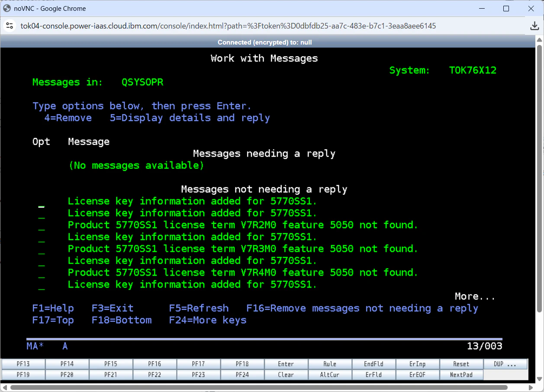Click the PF22 key button
Viewport: 544px width, 392px height.
(155, 375)
